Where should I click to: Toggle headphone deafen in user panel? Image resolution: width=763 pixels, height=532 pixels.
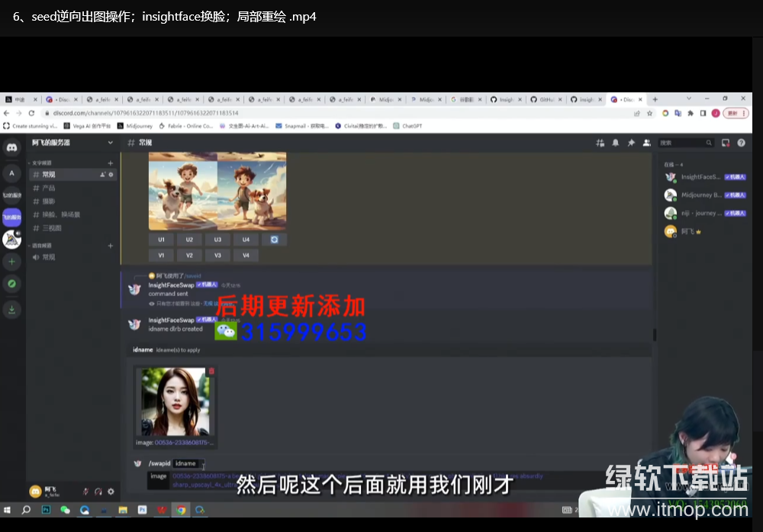[98, 492]
